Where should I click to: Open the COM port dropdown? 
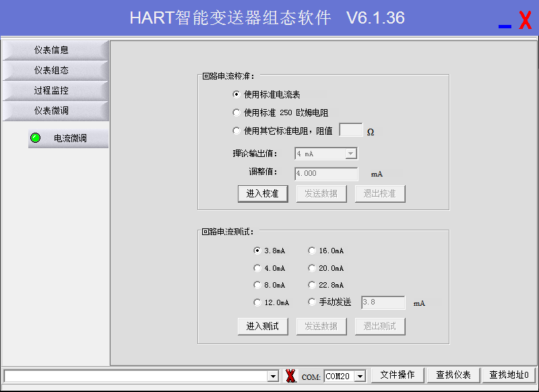coord(360,376)
